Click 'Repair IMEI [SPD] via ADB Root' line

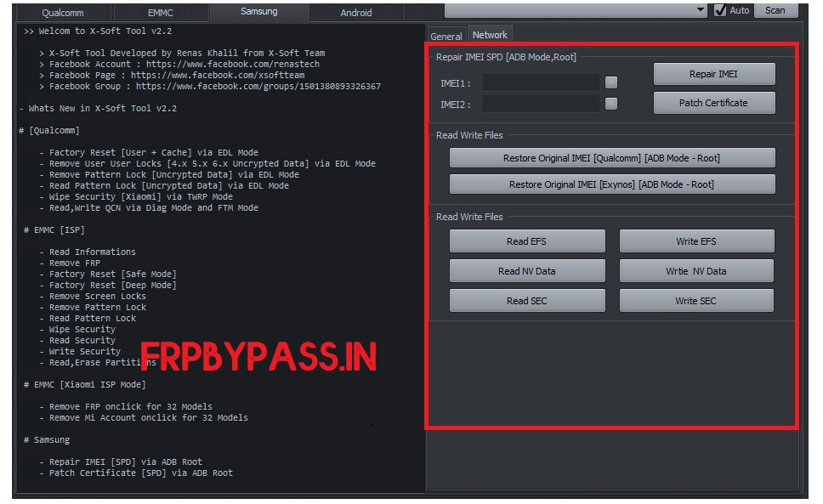[x=121, y=462]
